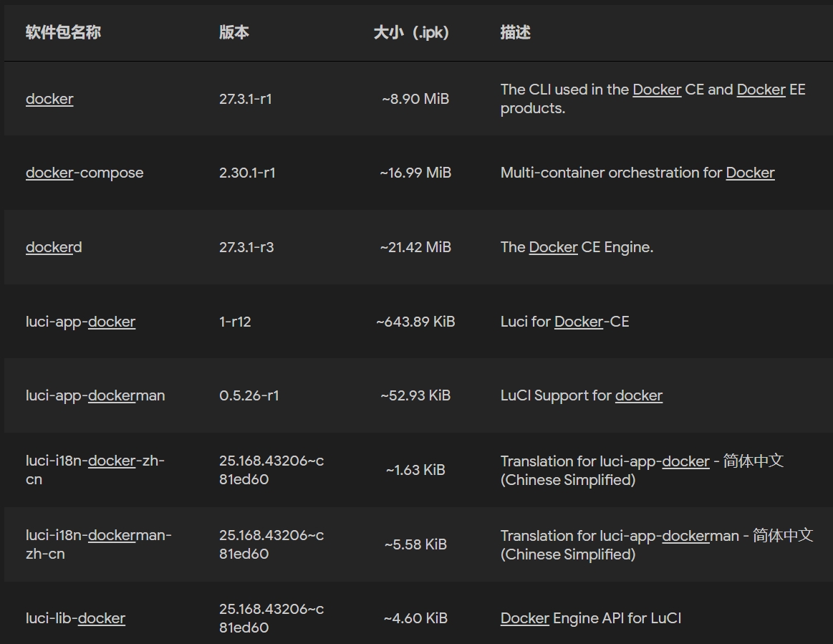Open Docker link in "CE Engine" description
This screenshot has width=833, height=644.
pos(553,247)
